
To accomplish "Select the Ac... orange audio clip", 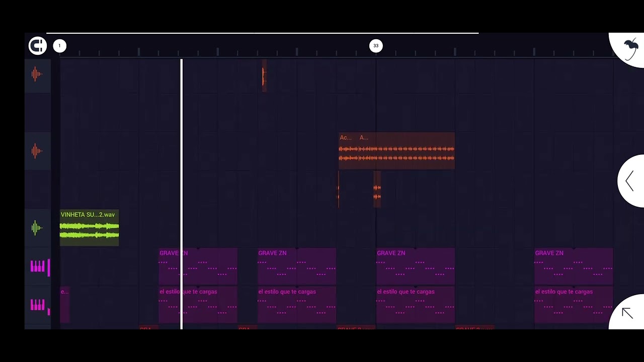I will 348,151.
